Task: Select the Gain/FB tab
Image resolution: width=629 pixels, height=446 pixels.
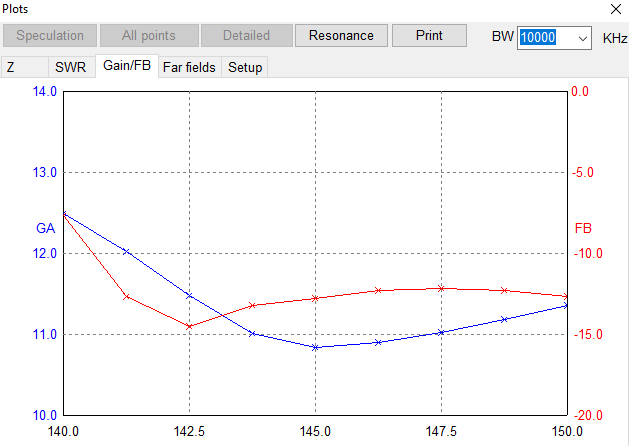Action: (126, 67)
